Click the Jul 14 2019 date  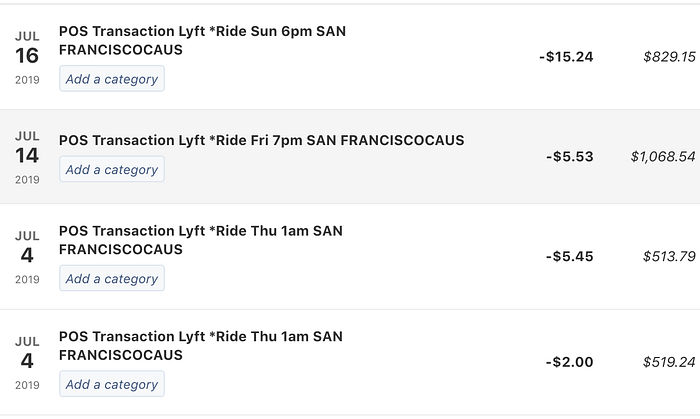(27, 157)
